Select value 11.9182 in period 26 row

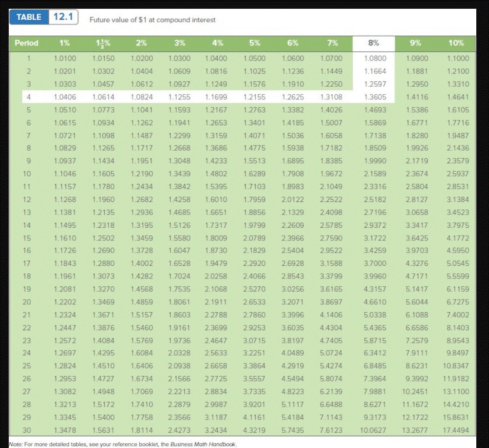pyautogui.click(x=456, y=379)
